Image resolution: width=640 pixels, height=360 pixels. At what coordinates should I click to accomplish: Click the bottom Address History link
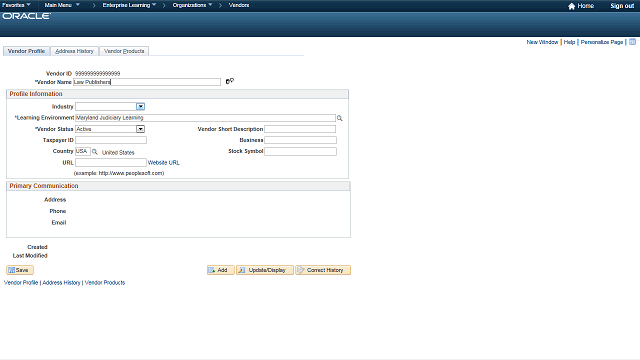(x=61, y=282)
